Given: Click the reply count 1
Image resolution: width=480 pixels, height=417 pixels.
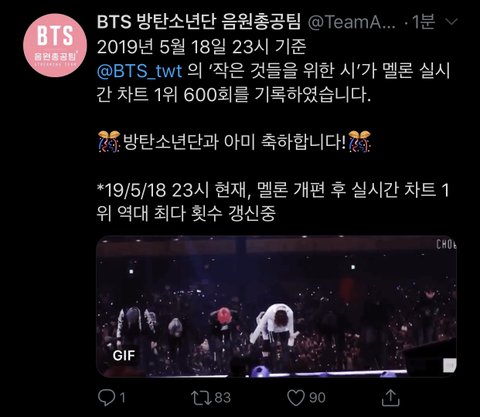Looking at the screenshot, I should (x=122, y=398).
